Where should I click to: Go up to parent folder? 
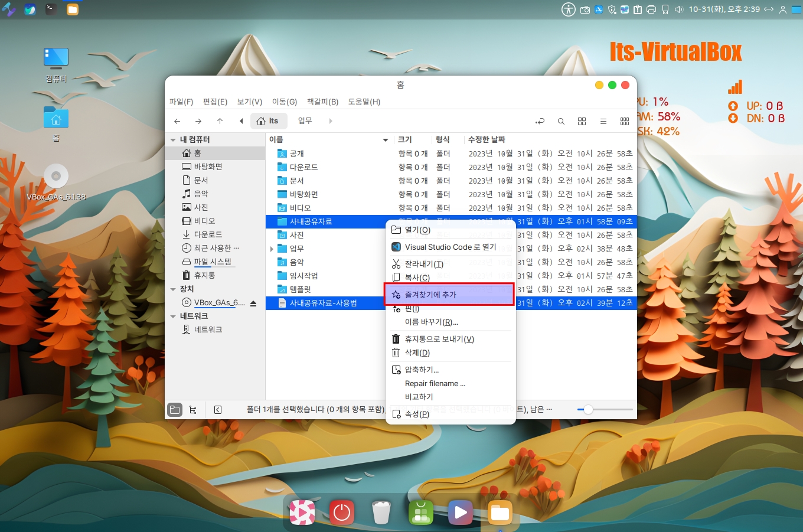pos(220,121)
